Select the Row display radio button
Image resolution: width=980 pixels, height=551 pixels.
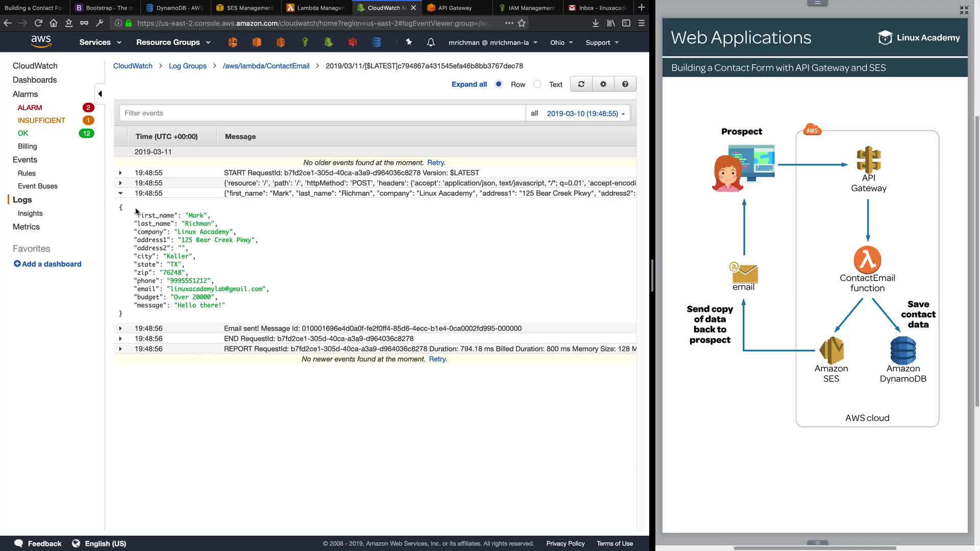(499, 84)
